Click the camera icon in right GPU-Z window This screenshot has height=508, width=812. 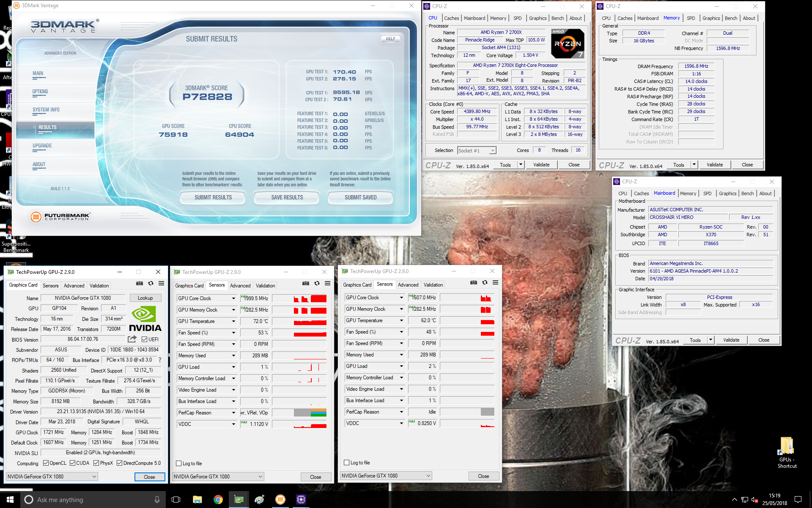[474, 282]
